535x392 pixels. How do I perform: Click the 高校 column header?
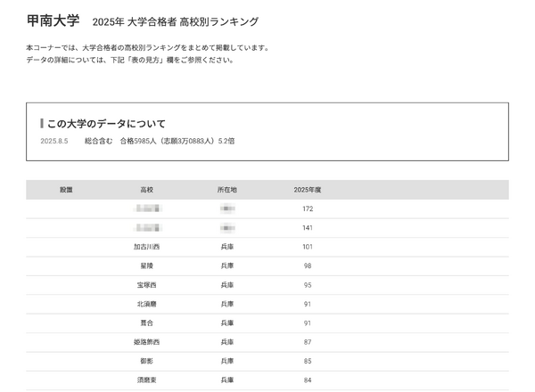(x=147, y=190)
